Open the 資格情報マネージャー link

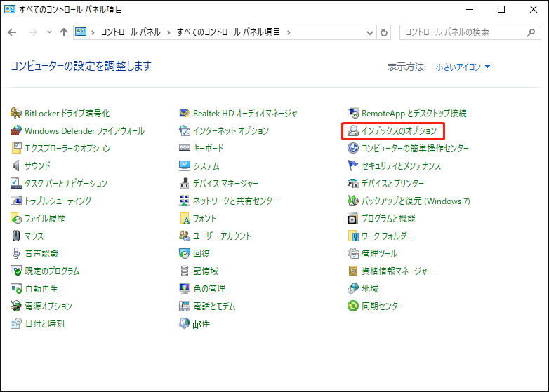click(397, 271)
